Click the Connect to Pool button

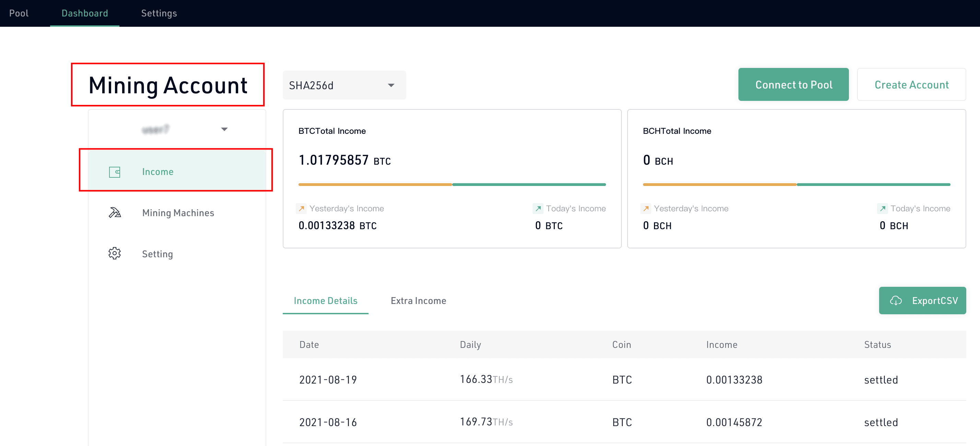pos(793,84)
